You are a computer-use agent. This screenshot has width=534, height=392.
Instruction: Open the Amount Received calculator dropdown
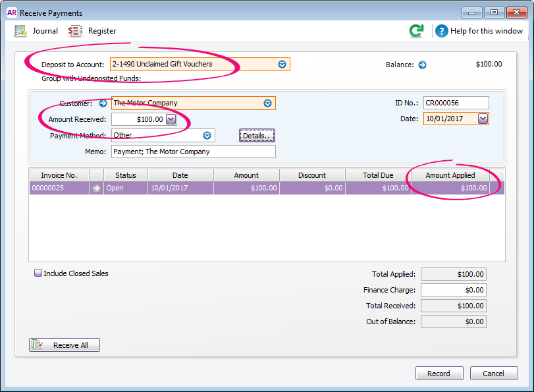pyautogui.click(x=171, y=119)
